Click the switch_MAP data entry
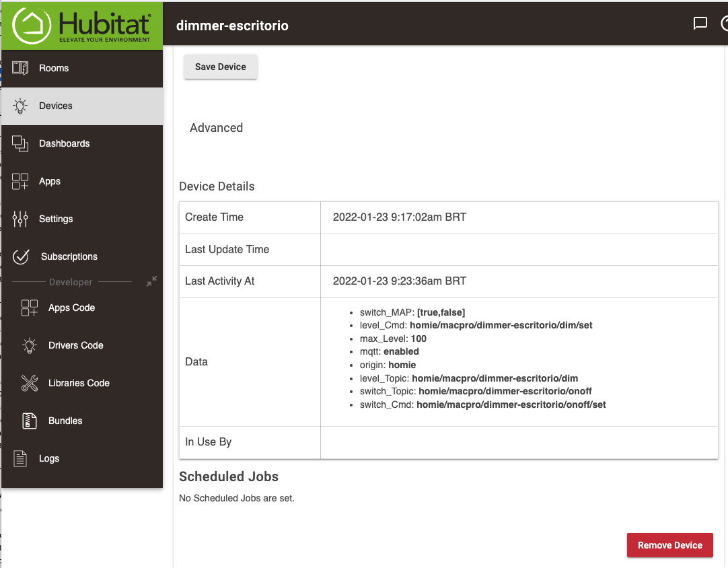 click(412, 312)
